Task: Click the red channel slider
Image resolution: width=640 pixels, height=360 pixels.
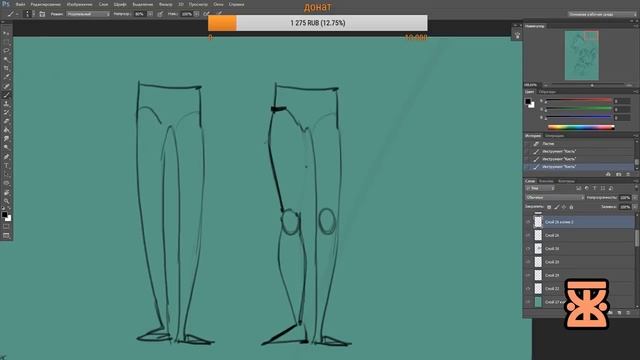Action: click(579, 101)
